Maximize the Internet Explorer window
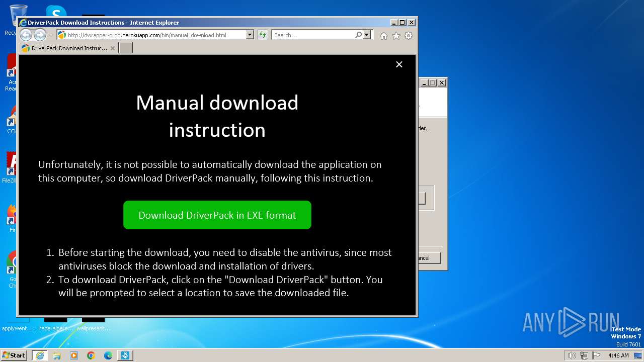The image size is (644, 362). pyautogui.click(x=403, y=23)
